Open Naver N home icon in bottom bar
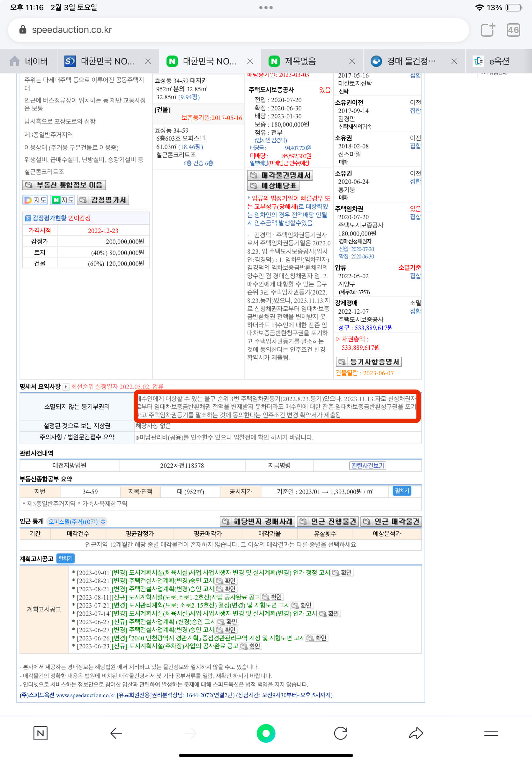Screen dimensions: 532x762 click(x=41, y=734)
